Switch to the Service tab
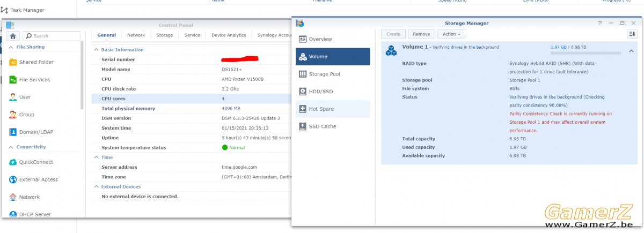This screenshot has height=233, width=644. 192,35
